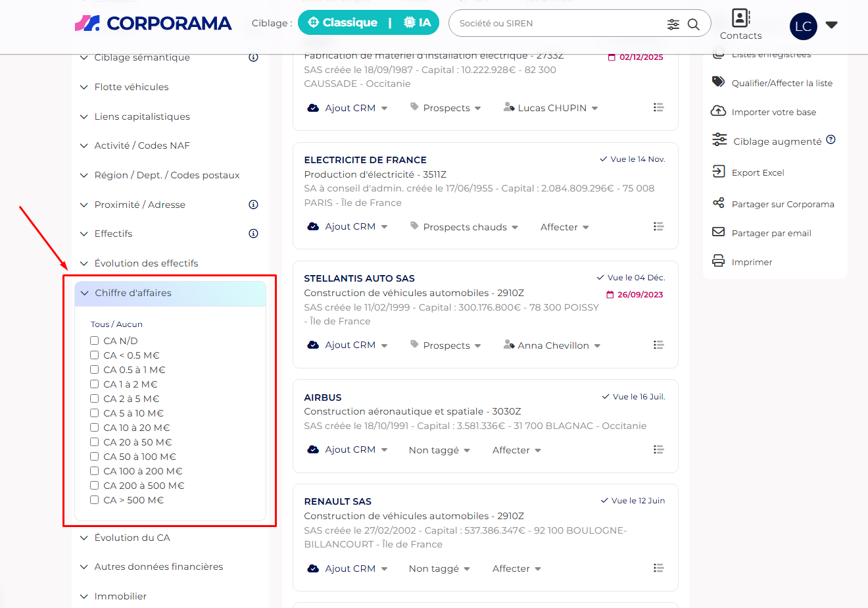Open Affecter dropdown for RENAULT SAS
The image size is (868, 608).
516,569
